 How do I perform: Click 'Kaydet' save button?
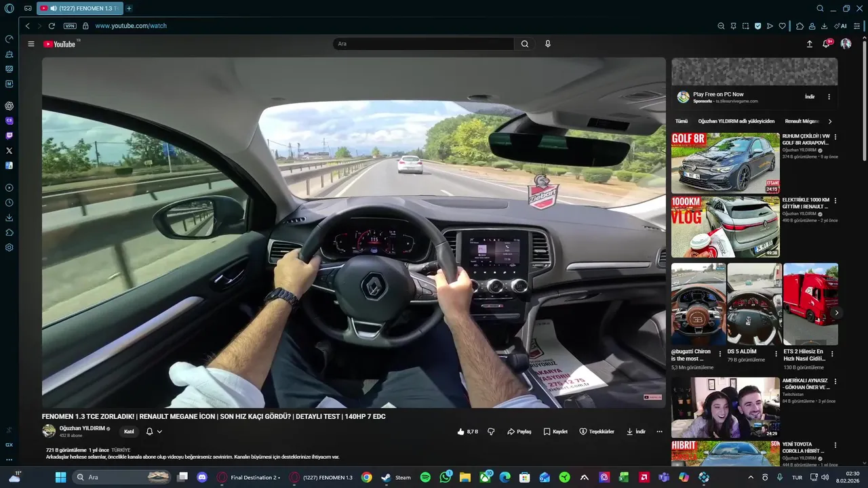click(x=555, y=432)
